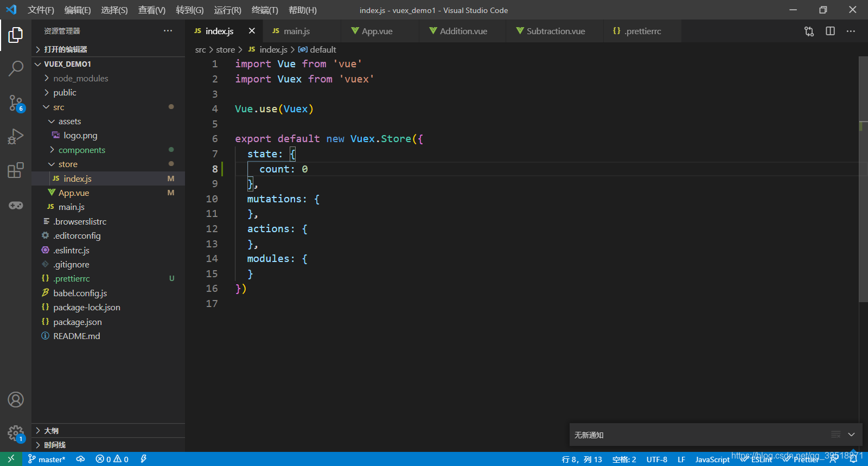
Task: Open the Accounts icon in activity bar
Action: 16,400
